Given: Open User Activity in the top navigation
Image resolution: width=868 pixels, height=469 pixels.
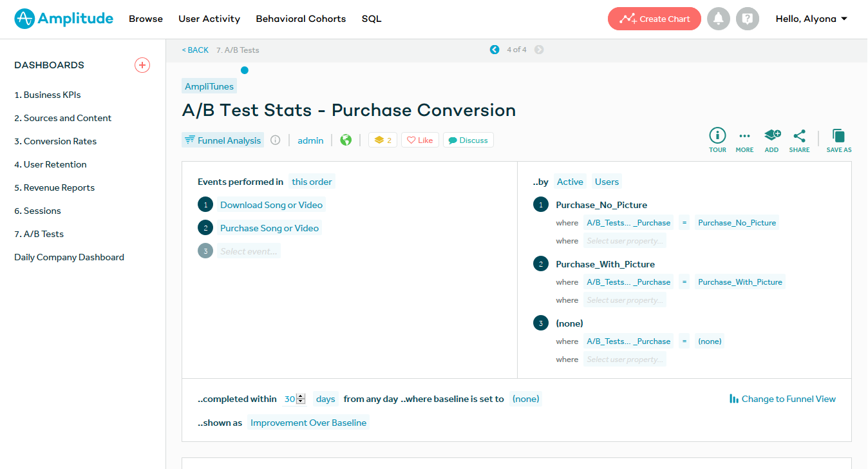Looking at the screenshot, I should pos(209,19).
